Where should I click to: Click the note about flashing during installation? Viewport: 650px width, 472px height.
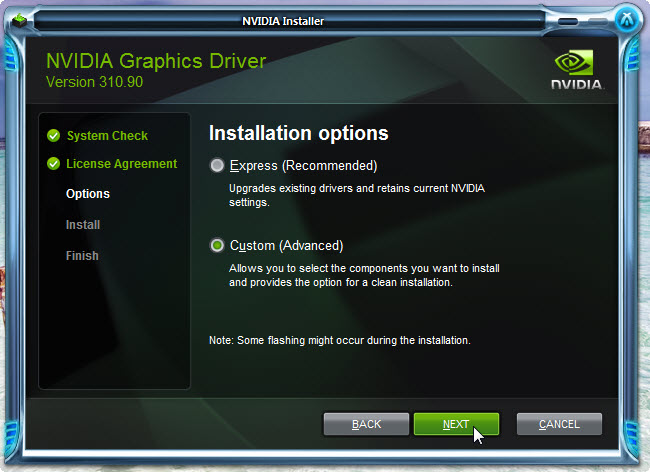point(340,340)
